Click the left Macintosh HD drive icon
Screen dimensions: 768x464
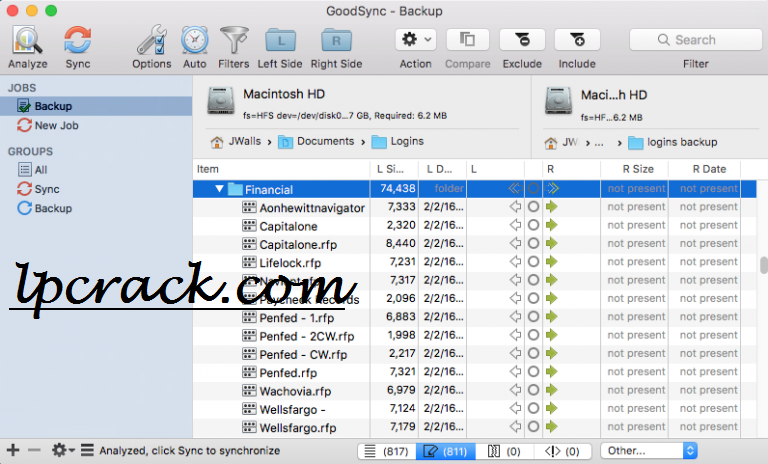220,100
